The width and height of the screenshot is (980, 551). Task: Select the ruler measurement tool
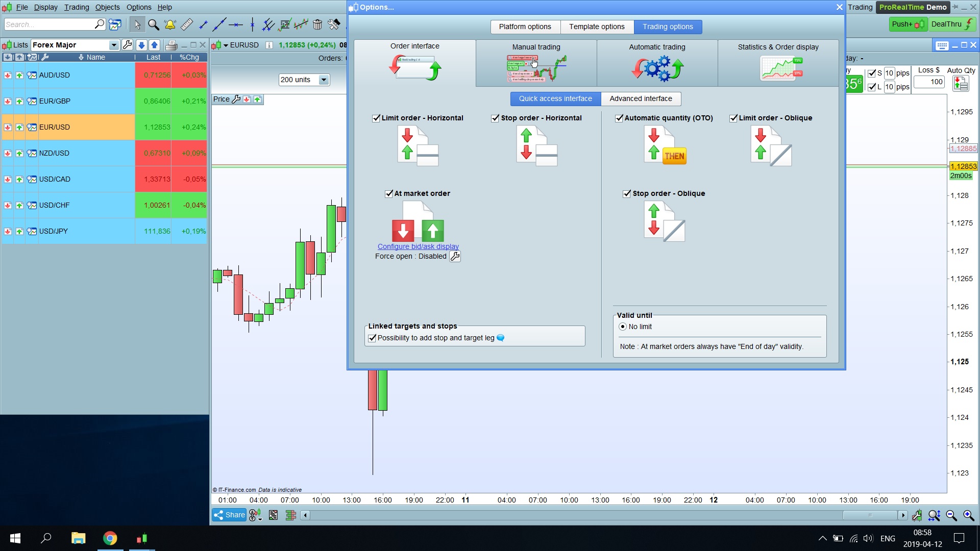point(186,24)
